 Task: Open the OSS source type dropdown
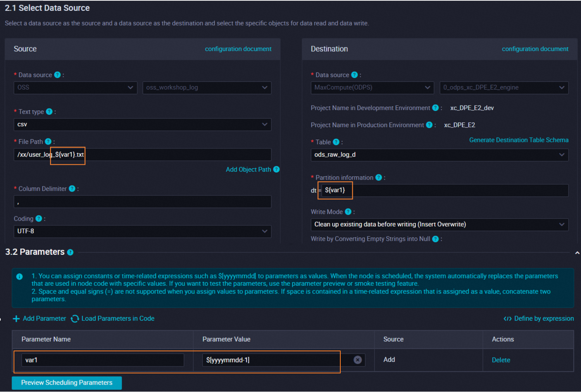coord(76,88)
